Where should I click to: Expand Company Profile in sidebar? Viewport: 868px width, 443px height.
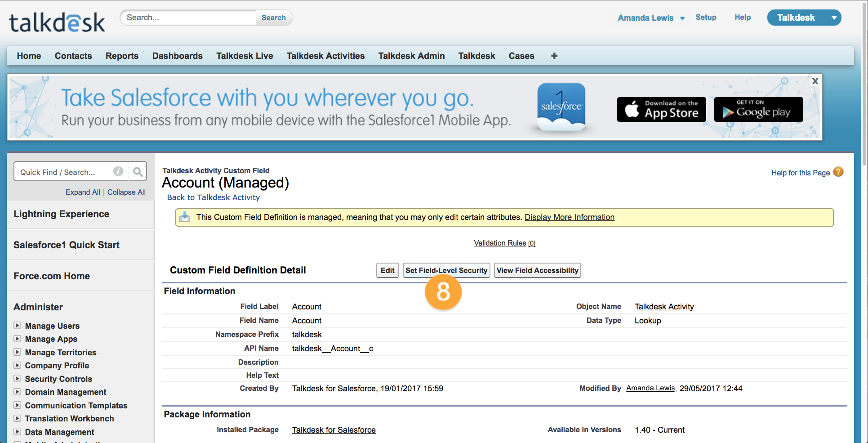coord(17,365)
